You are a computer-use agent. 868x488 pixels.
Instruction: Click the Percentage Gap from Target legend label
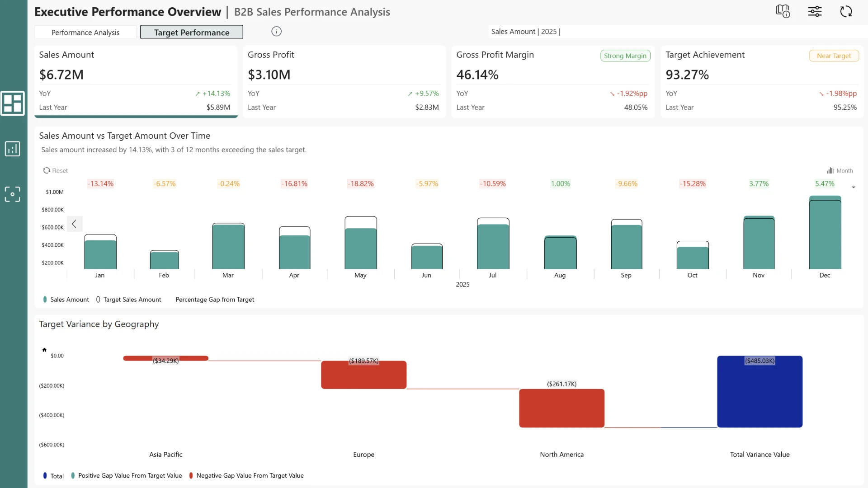[x=215, y=300]
